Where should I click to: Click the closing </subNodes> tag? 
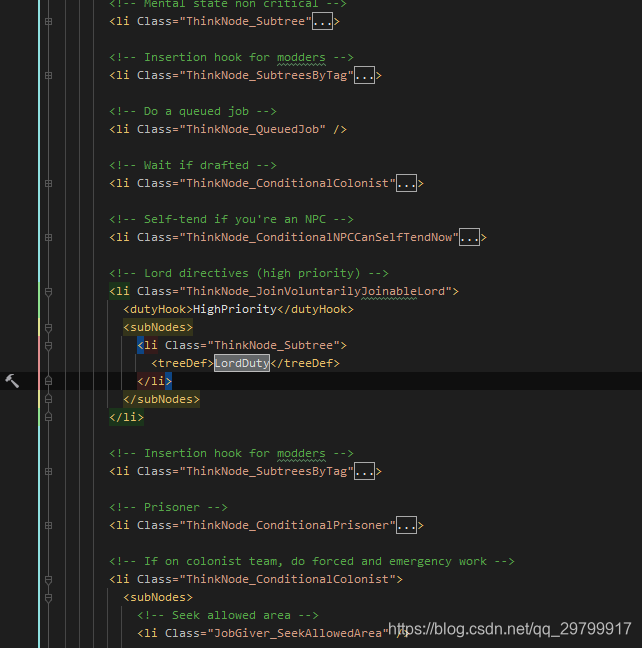point(161,399)
